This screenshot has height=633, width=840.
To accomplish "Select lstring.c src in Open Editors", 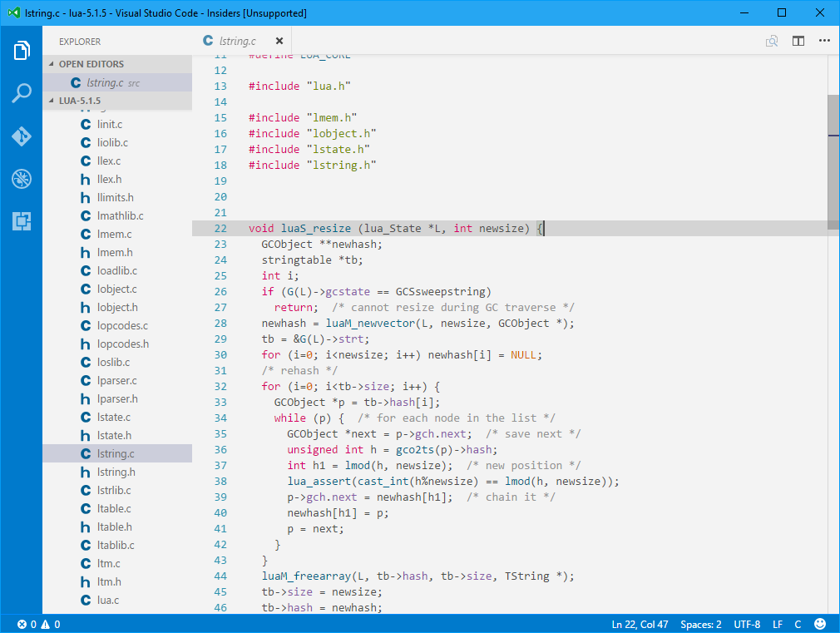I will click(117, 82).
